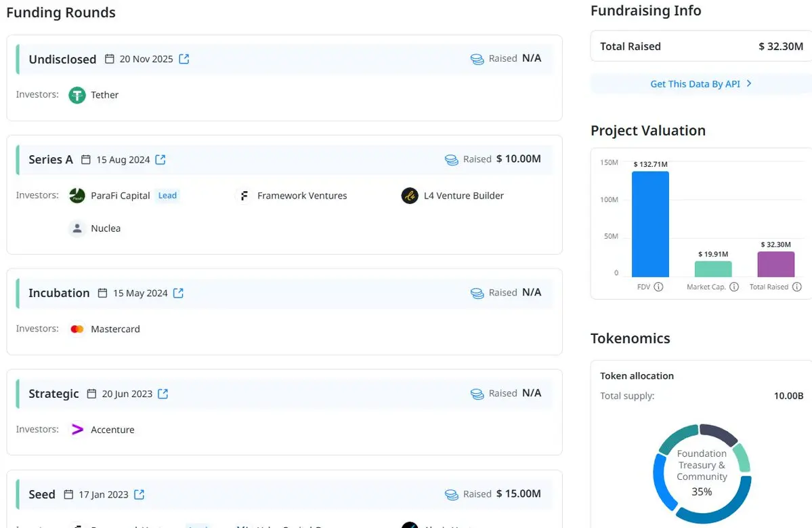Click Undisclosed round title
This screenshot has height=528, width=812.
(x=63, y=59)
